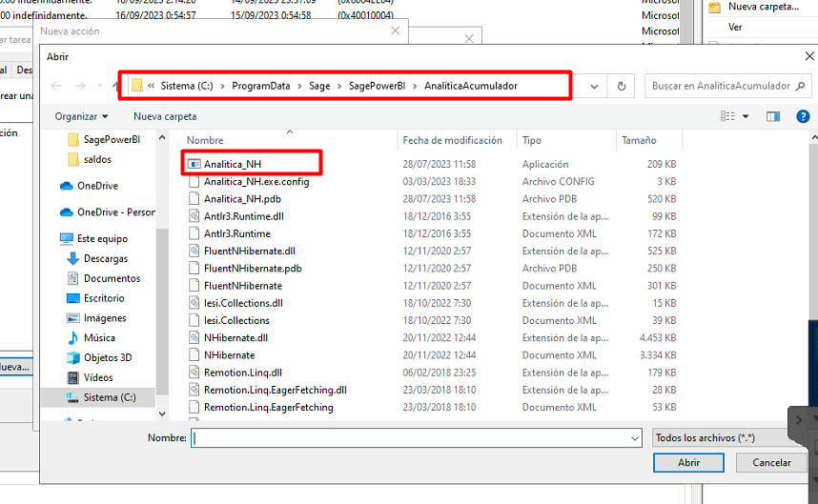The width and height of the screenshot is (818, 504).
Task: Open Vídeos folder in sidebar
Action: point(91,377)
